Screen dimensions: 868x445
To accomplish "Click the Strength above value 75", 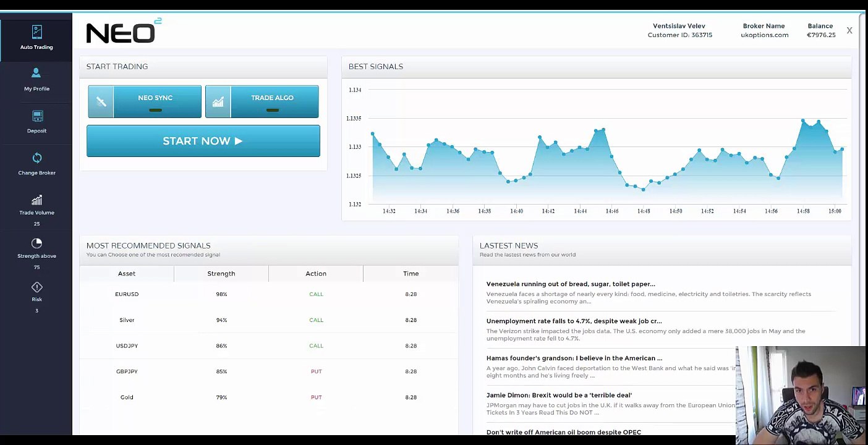I will 36,267.
